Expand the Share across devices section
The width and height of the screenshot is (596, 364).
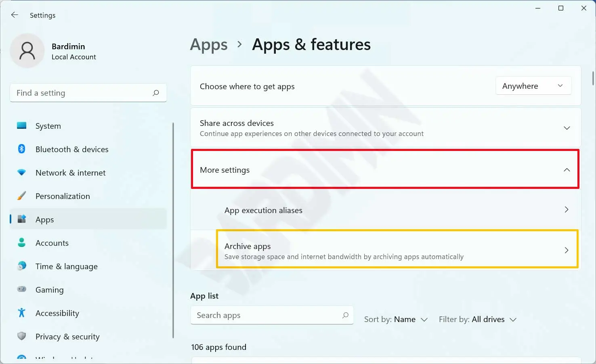click(567, 128)
